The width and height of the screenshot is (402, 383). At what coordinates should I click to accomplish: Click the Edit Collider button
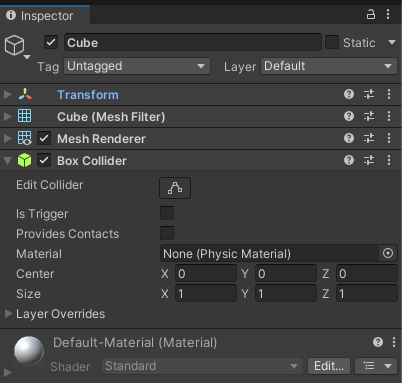point(175,188)
